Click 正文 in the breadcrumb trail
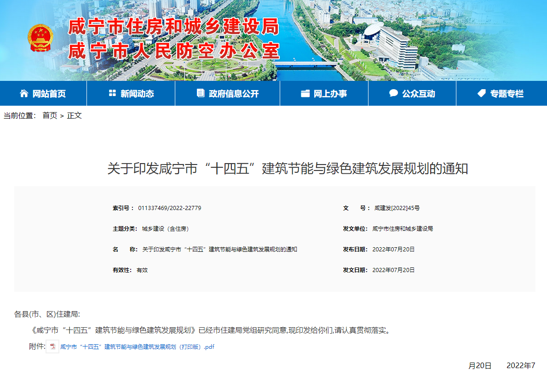547x392 pixels. pos(74,115)
